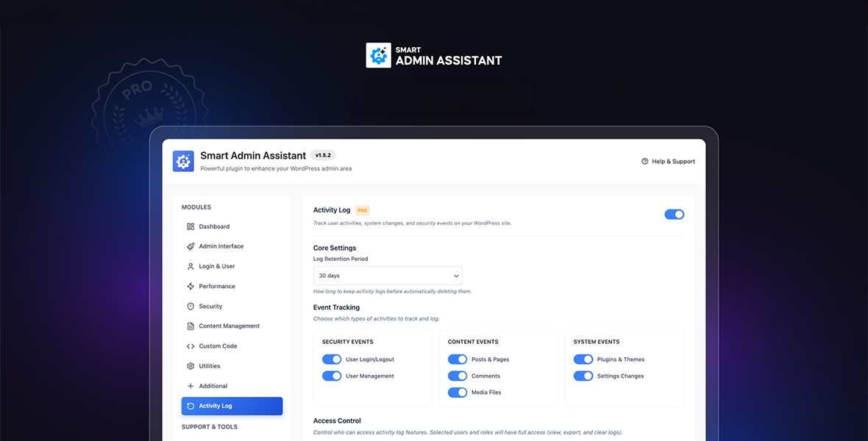Click the Utilities gear icon
The width and height of the screenshot is (868, 441).
[x=191, y=366]
